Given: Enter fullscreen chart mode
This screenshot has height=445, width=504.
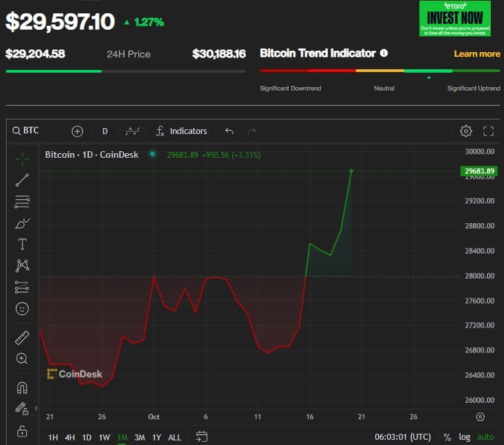Looking at the screenshot, I should point(488,131).
